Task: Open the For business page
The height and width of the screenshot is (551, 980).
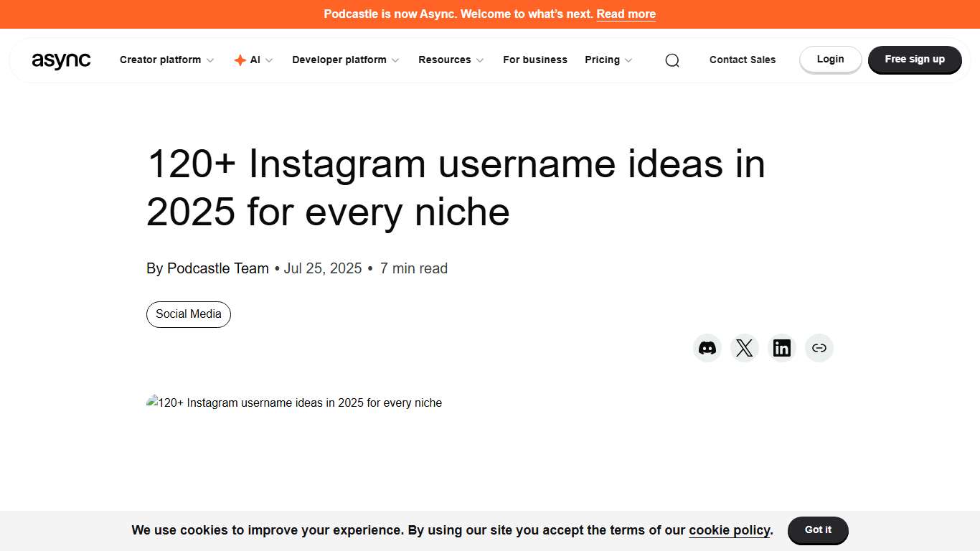Action: 535,60
